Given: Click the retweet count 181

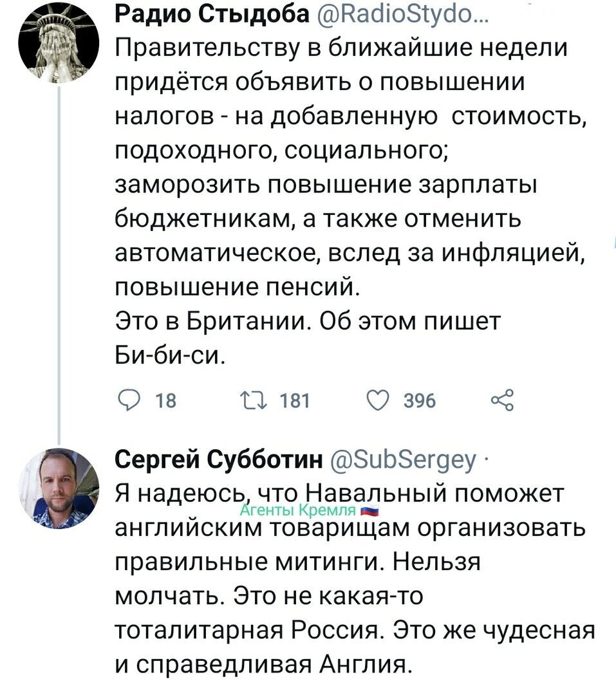Looking at the screenshot, I should coord(294,401).
